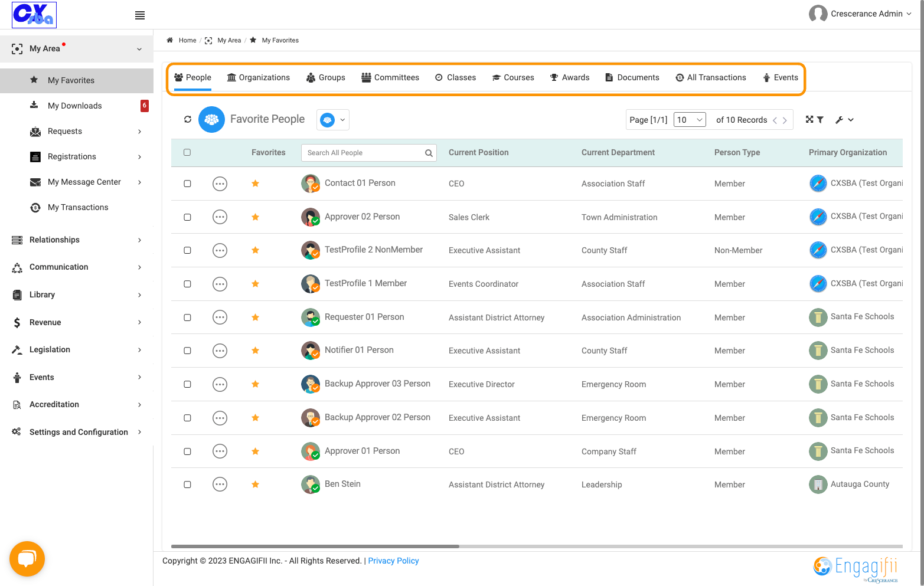Focus the Search All People field

click(363, 153)
